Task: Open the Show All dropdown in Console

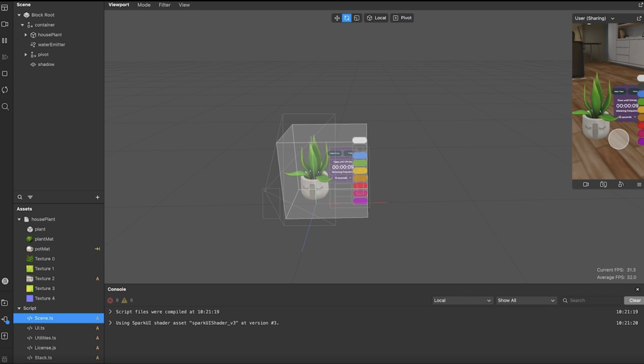Action: pyautogui.click(x=526, y=300)
